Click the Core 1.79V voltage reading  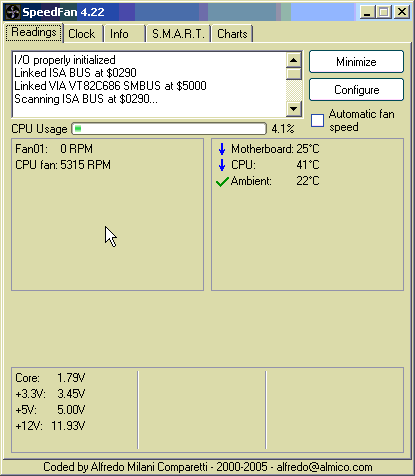pos(50,378)
